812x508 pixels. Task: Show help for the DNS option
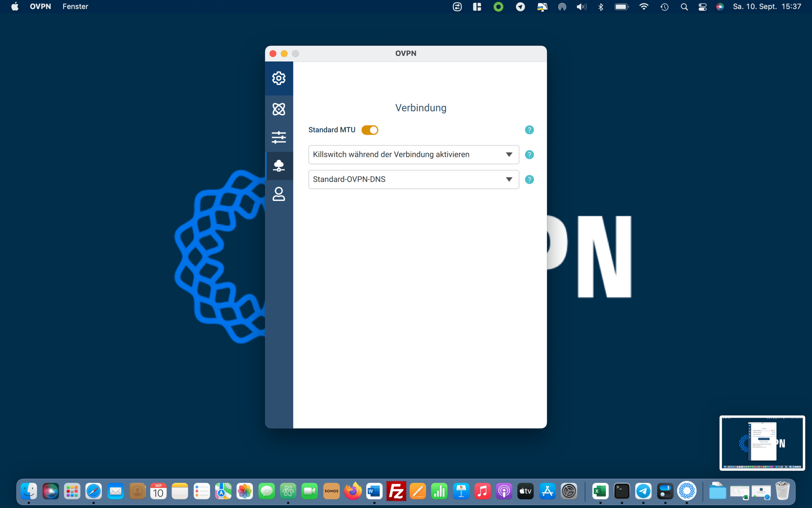tap(529, 179)
